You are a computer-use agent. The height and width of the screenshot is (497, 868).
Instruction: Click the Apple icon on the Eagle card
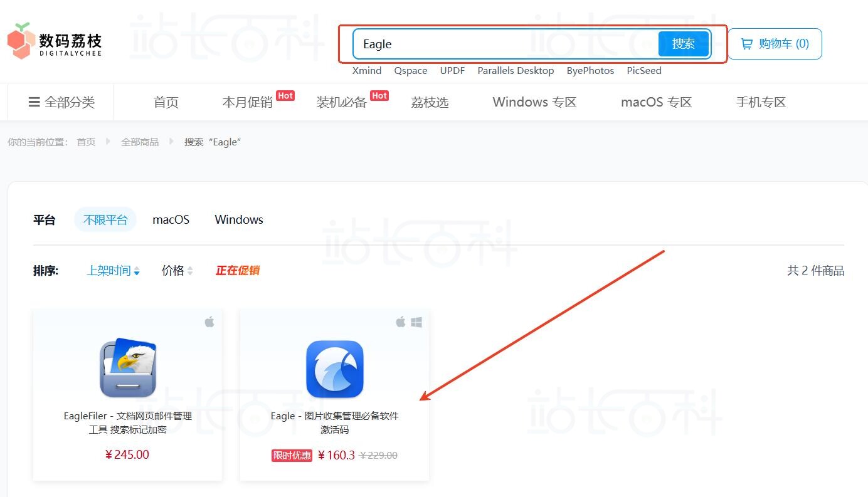(401, 322)
